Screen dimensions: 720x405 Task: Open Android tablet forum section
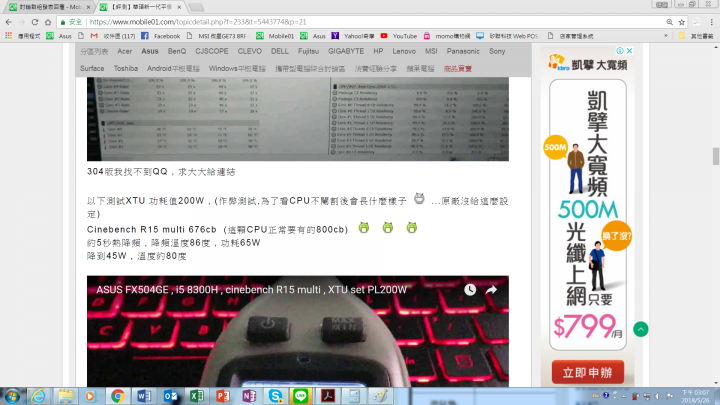click(173, 68)
